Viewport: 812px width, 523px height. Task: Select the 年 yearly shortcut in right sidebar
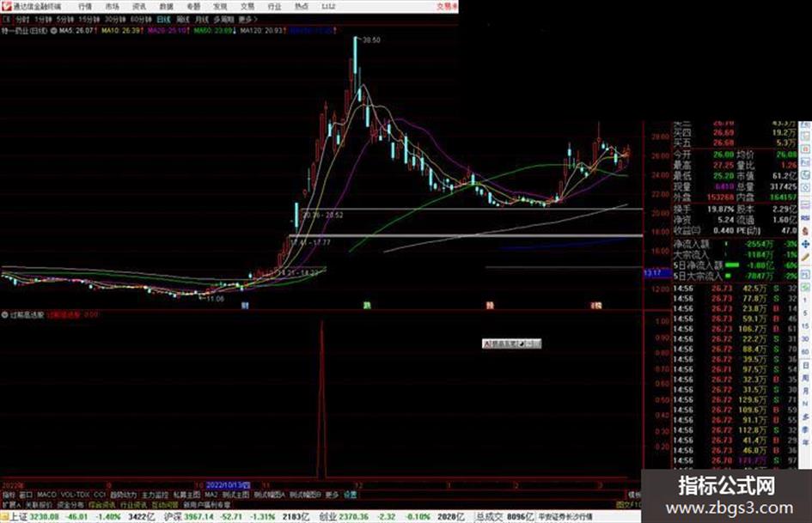[x=805, y=443]
